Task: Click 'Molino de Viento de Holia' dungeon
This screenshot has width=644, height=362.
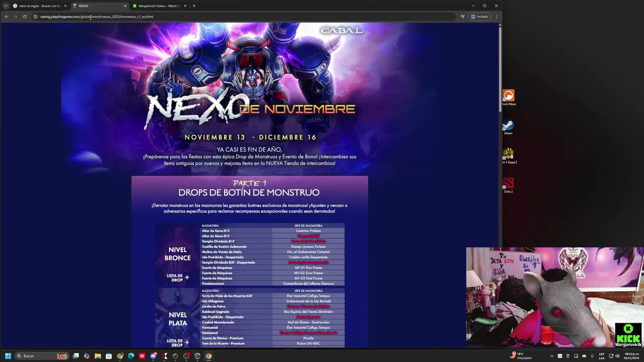Action: 221,252
